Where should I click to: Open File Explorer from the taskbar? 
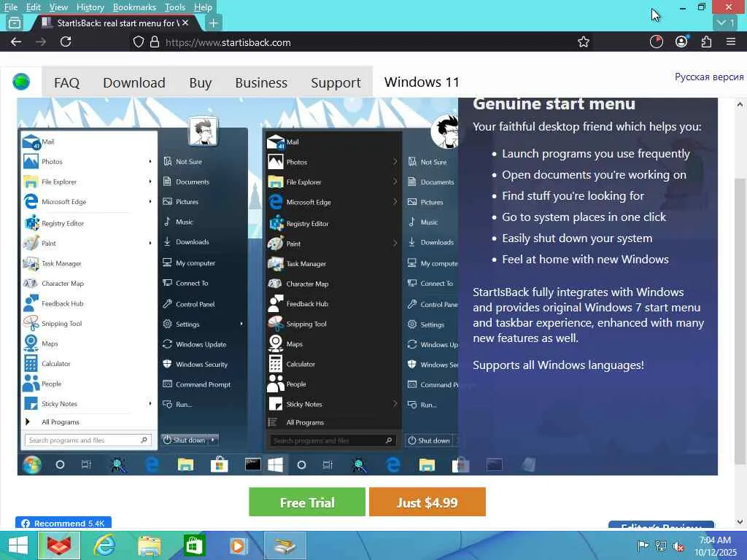(149, 545)
